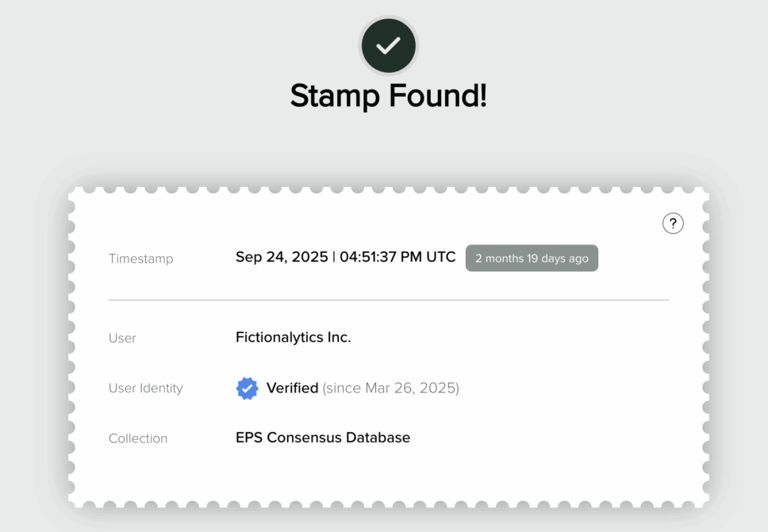The width and height of the screenshot is (768, 532).
Task: Click the white checkmark inside the dark circle
Action: click(388, 46)
